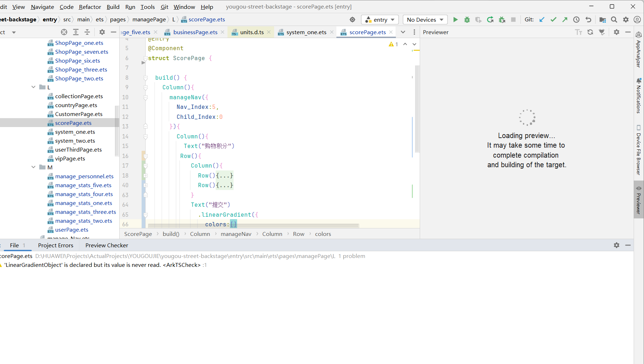Open Git history clock icon
Image resolution: width=644 pixels, height=364 pixels.
576,20
